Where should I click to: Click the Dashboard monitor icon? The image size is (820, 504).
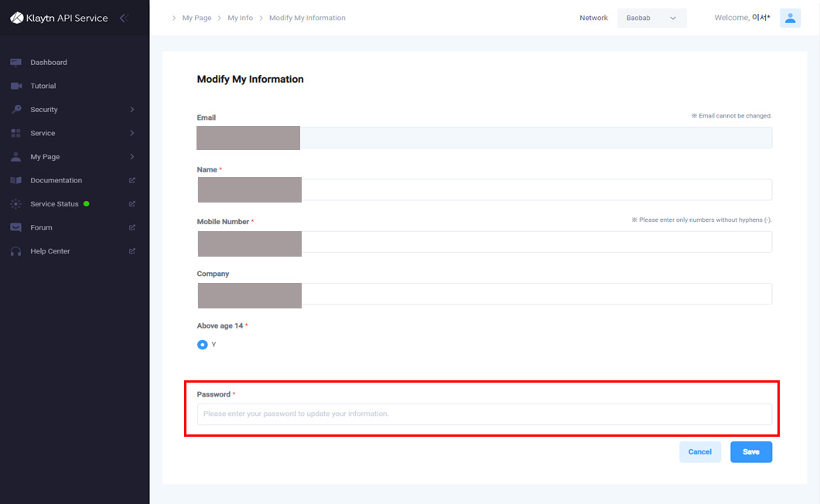point(15,62)
